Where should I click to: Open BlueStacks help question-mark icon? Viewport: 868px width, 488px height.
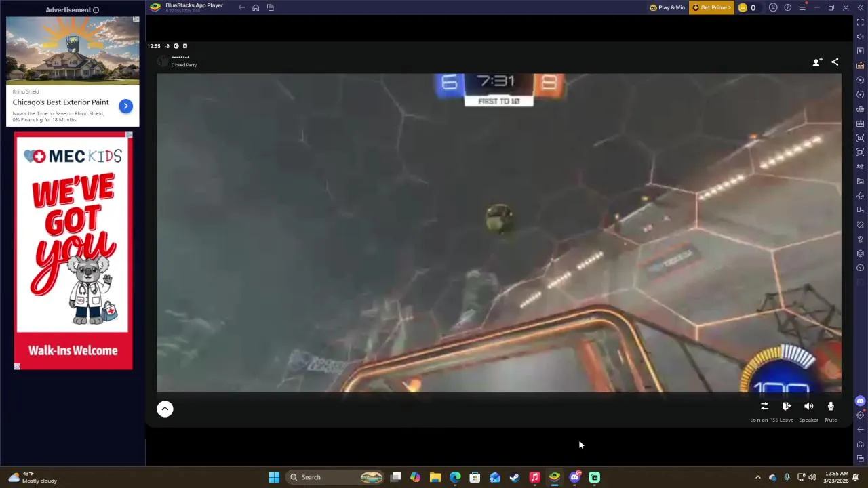point(787,7)
